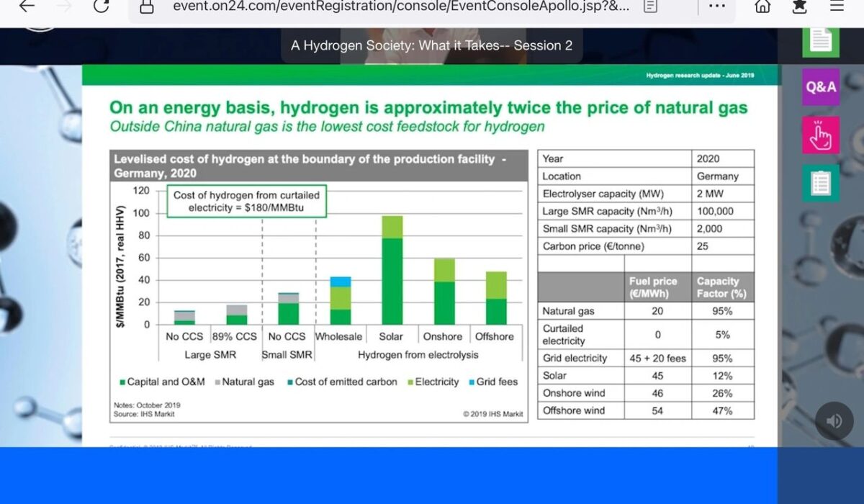Image resolution: width=864 pixels, height=504 pixels.
Task: Go to browser home page
Action: coord(762,6)
